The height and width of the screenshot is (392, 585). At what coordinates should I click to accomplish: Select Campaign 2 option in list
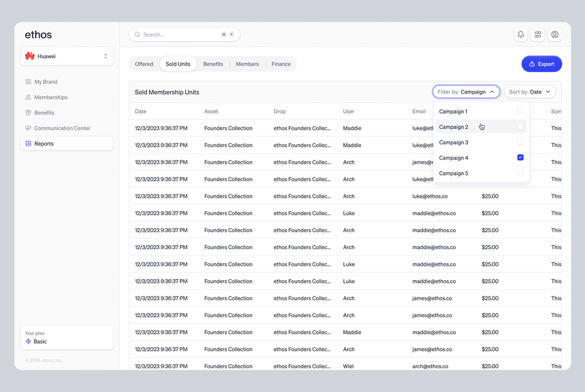pos(454,127)
